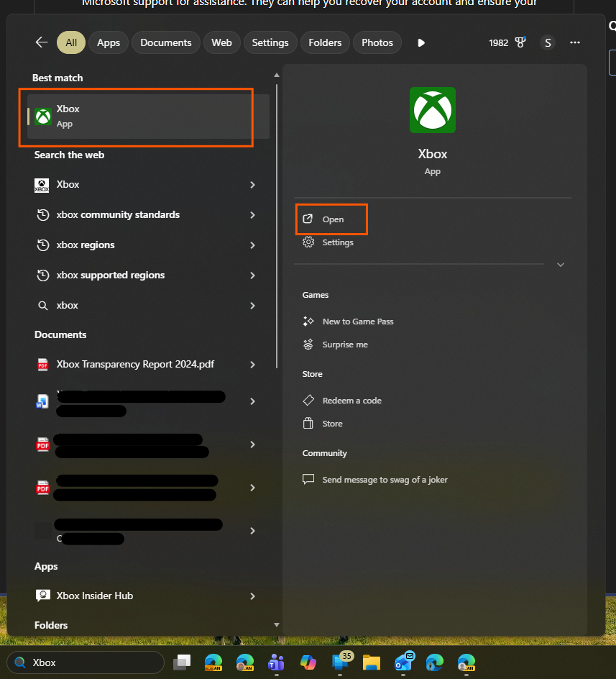616x679 pixels.
Task: Click the Redeem a code tag icon
Action: 308,401
